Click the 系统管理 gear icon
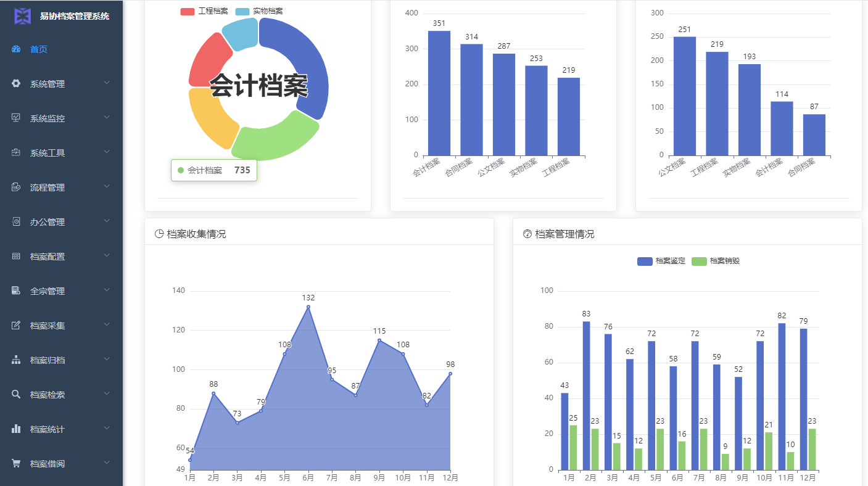This screenshot has width=868, height=486. (16, 84)
